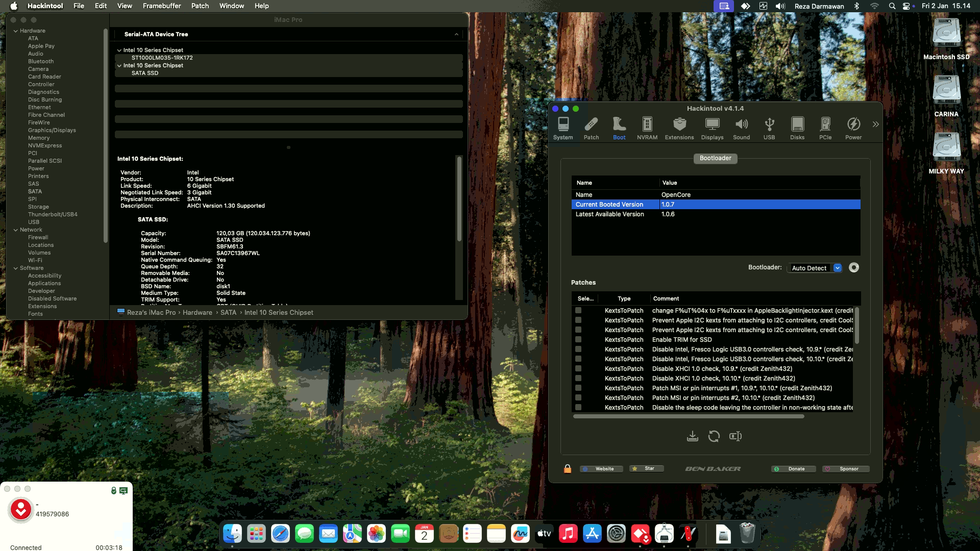The width and height of the screenshot is (980, 551).
Task: Select the Latest Available Version row
Action: pyautogui.click(x=716, y=214)
